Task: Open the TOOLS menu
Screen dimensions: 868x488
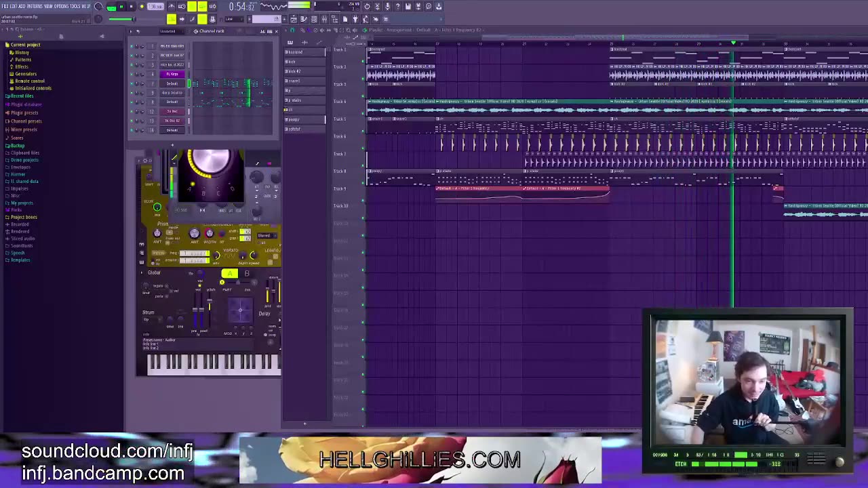Action: [x=76, y=6]
